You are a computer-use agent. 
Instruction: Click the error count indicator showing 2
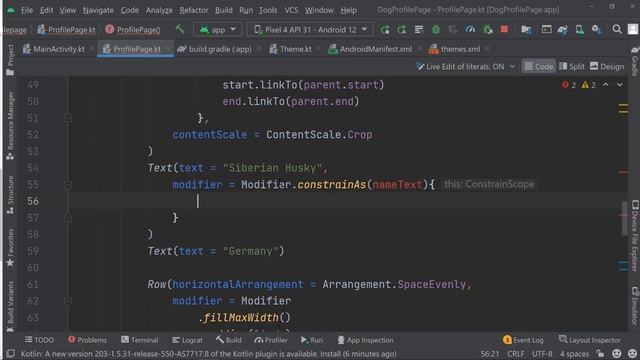(x=569, y=85)
